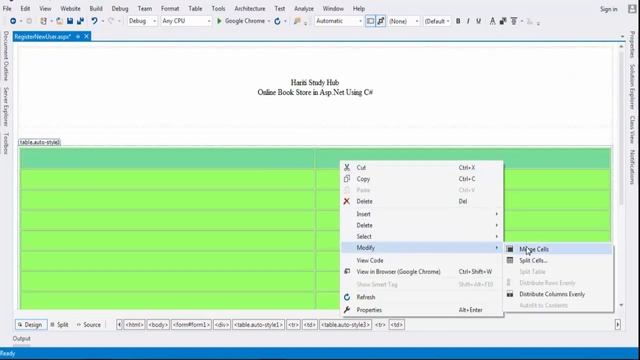Click the Background Color icon
640x360 pixels.
[503, 21]
